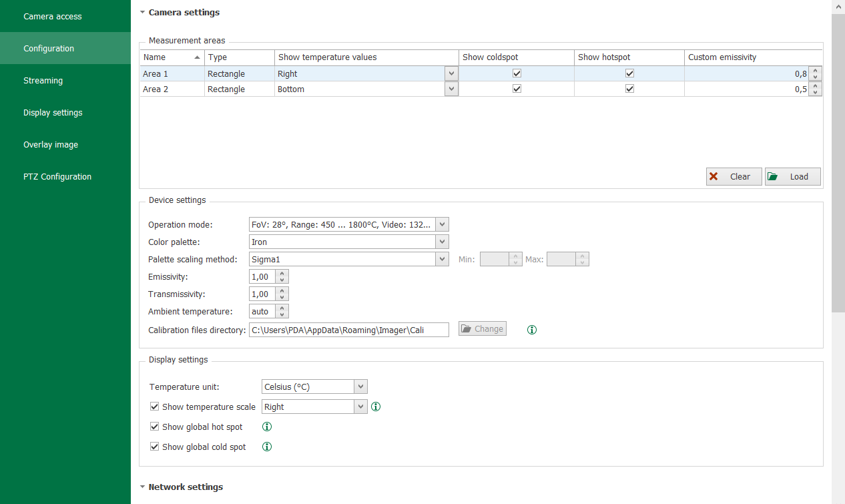845x504 pixels.
Task: Open PTZ Configuration in the sidebar
Action: pos(65,176)
